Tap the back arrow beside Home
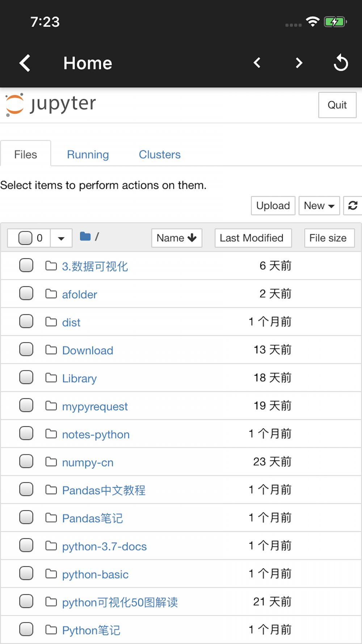 [x=25, y=63]
